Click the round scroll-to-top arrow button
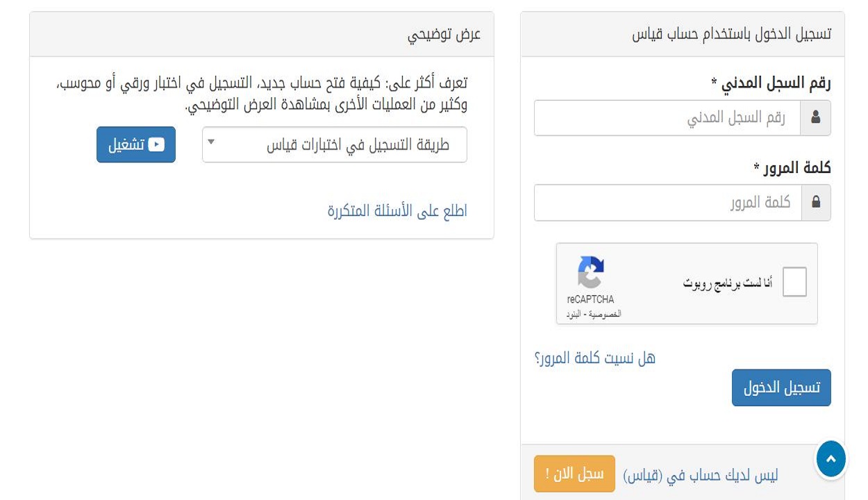Viewport: 868px width, 500px height. [831, 459]
